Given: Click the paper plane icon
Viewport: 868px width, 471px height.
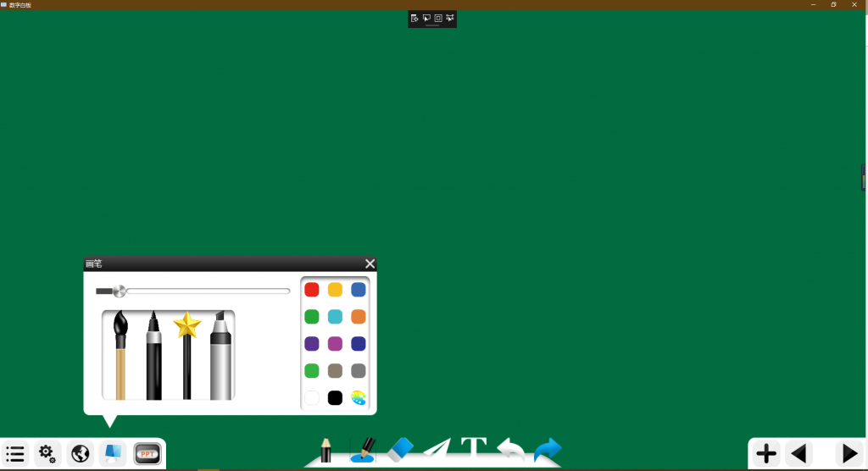Looking at the screenshot, I should [437, 449].
